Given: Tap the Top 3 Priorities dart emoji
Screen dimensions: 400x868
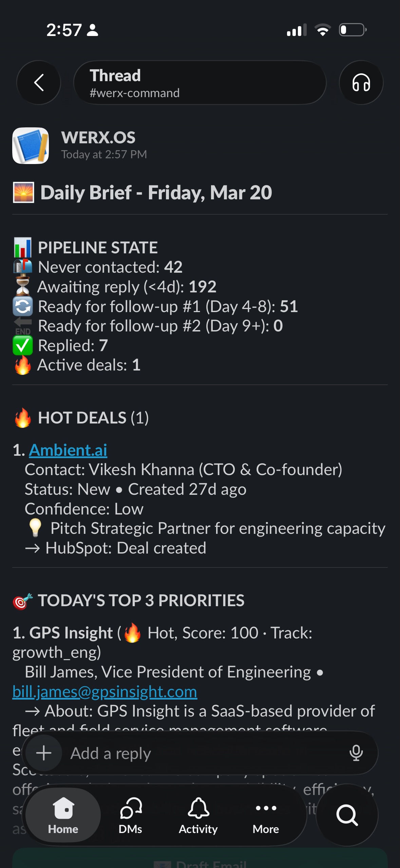Looking at the screenshot, I should [23, 601].
